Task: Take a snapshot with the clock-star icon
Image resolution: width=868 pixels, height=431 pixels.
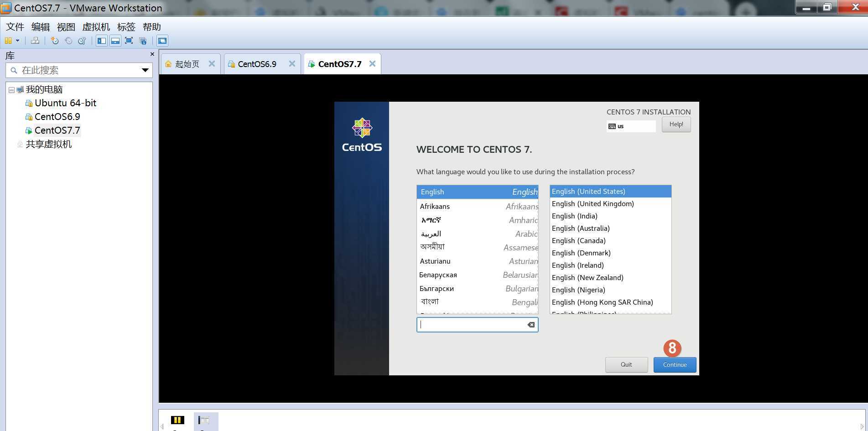Action: click(x=55, y=41)
